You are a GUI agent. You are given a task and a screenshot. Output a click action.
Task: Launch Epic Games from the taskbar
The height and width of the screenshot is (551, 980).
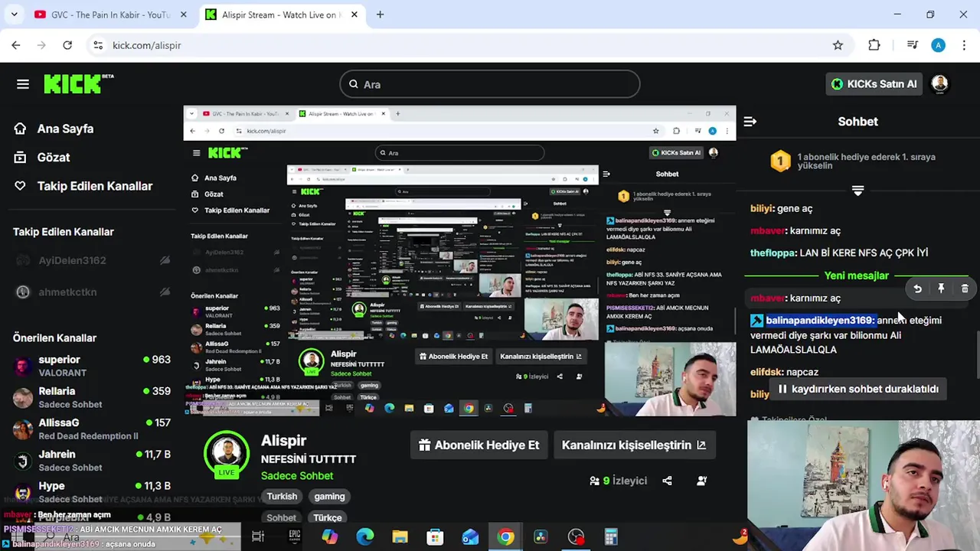pos(294,537)
